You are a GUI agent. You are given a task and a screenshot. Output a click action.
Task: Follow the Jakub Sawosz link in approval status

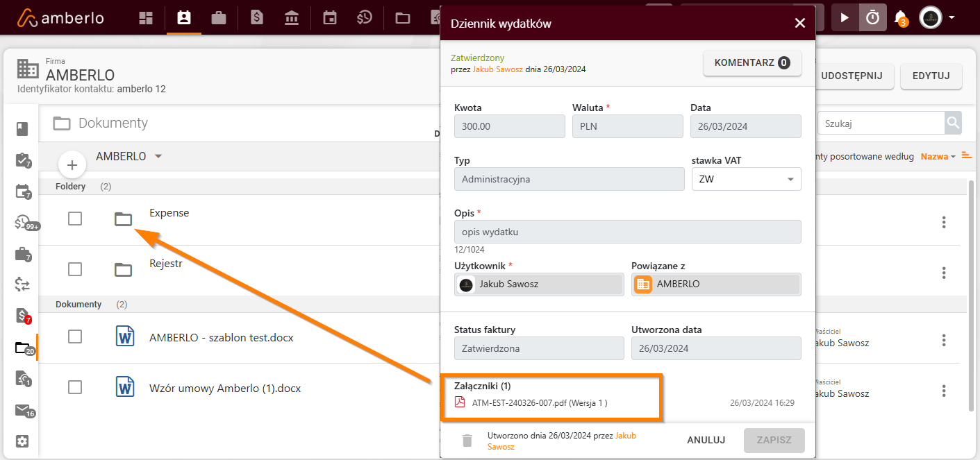499,69
